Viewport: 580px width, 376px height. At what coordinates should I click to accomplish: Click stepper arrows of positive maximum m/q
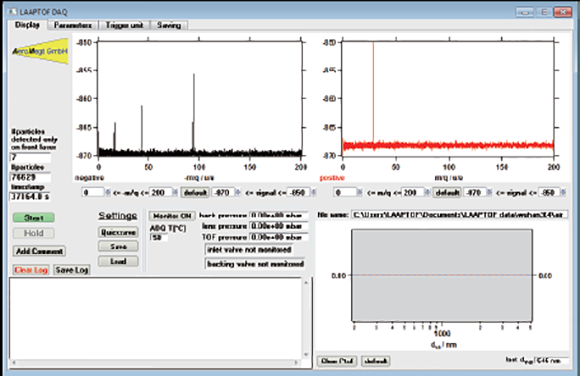pyautogui.click(x=427, y=192)
